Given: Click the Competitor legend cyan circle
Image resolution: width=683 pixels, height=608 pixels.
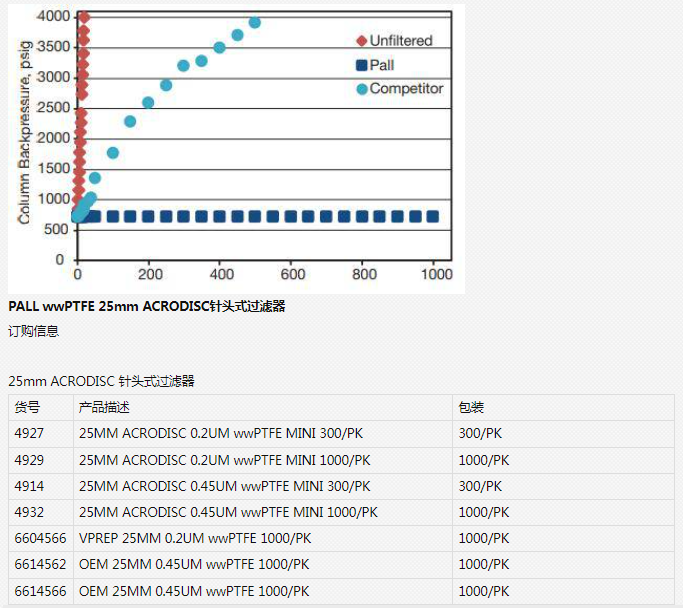Looking at the screenshot, I should [x=362, y=89].
